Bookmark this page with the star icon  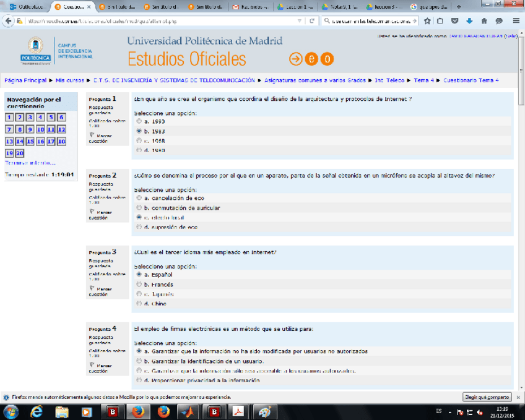[x=427, y=21]
